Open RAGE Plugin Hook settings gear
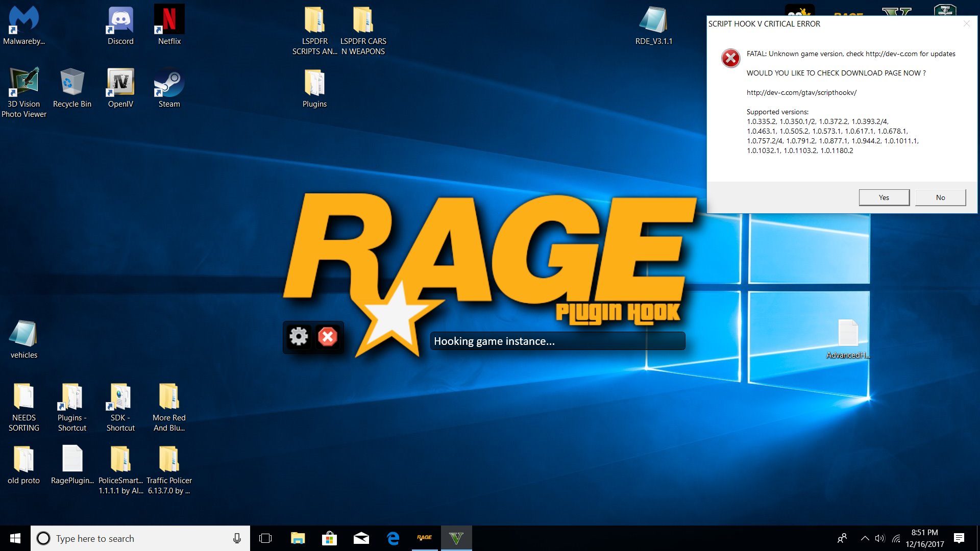This screenshot has height=551, width=980. 299,337
